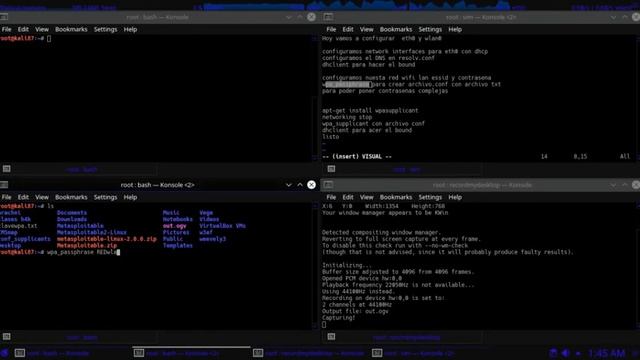Open File menu in top-left bash Konsole
The width and height of the screenshot is (640, 360).
(x=7, y=29)
